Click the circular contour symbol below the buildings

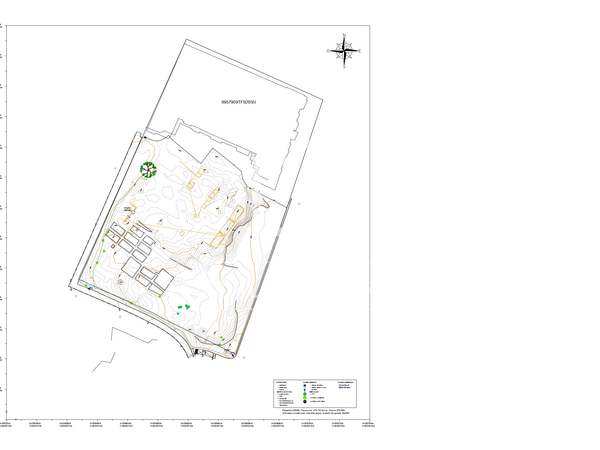coord(122,282)
